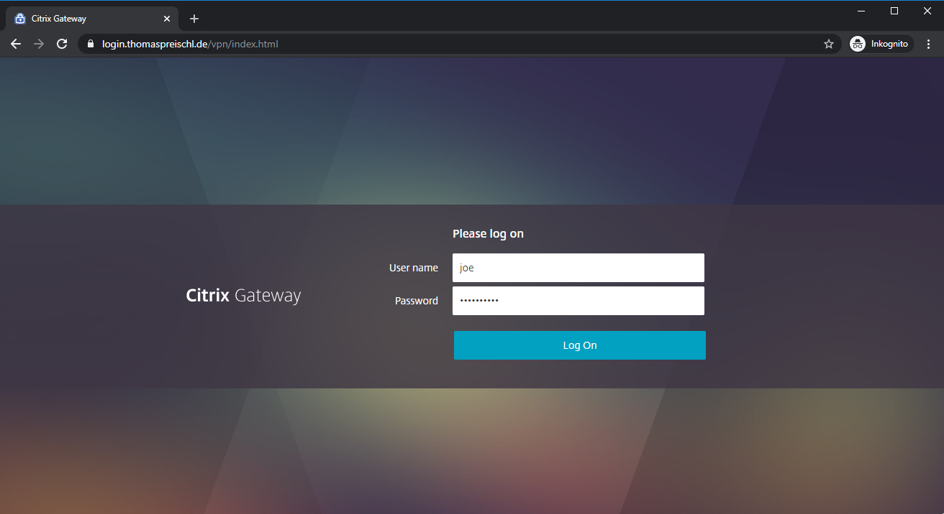Minimize the browser window

coord(861,11)
